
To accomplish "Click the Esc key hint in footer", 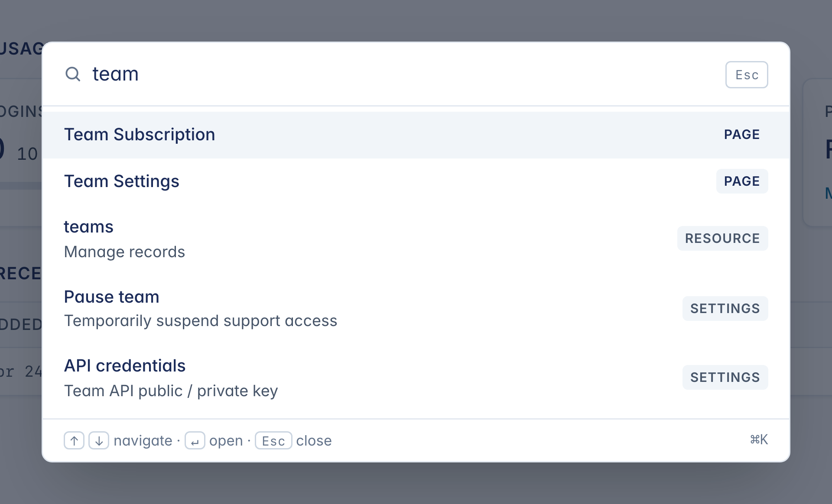I will pyautogui.click(x=273, y=441).
